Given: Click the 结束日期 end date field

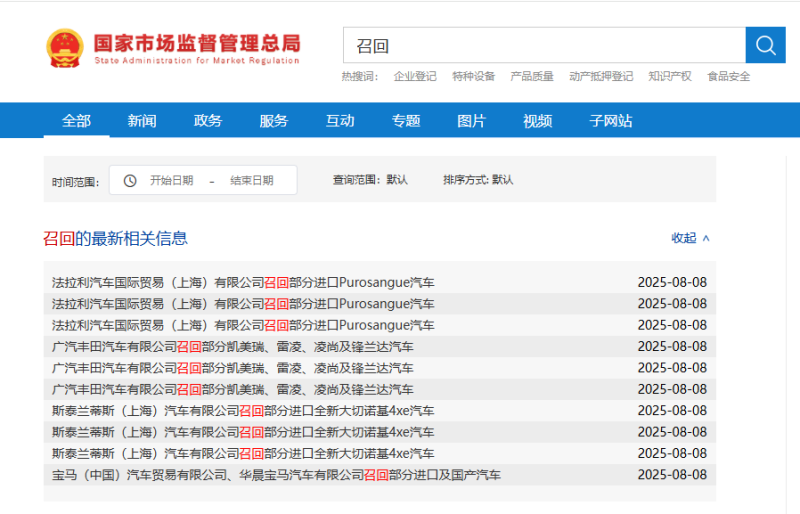Looking at the screenshot, I should point(251,180).
